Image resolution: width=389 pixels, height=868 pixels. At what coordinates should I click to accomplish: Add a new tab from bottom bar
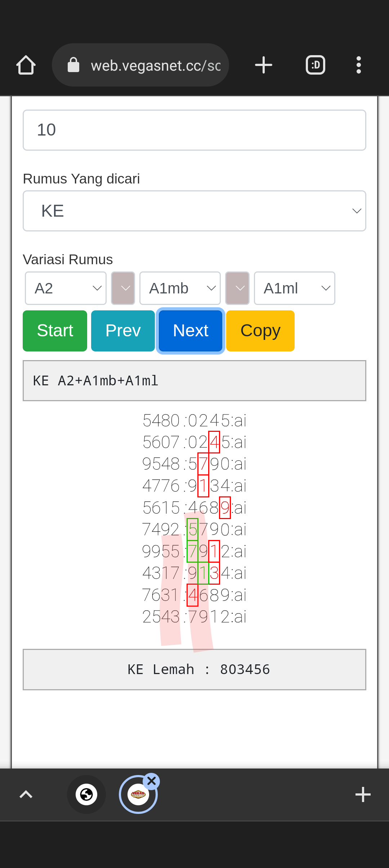click(x=363, y=794)
